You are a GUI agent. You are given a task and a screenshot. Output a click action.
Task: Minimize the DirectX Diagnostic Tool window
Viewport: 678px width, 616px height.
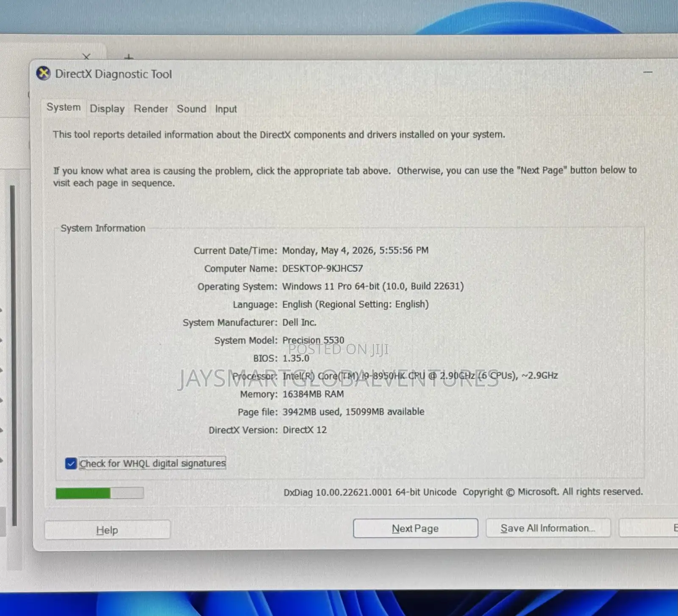(x=647, y=72)
